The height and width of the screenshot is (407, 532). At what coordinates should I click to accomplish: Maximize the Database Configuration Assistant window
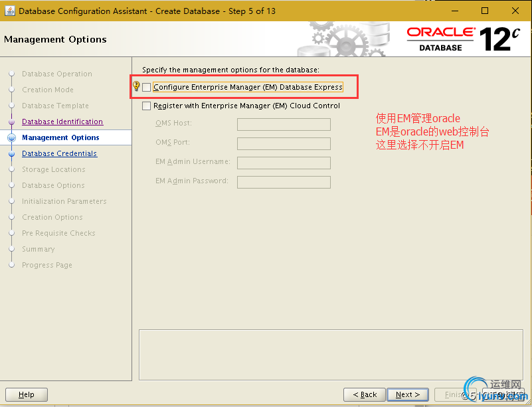(485, 11)
